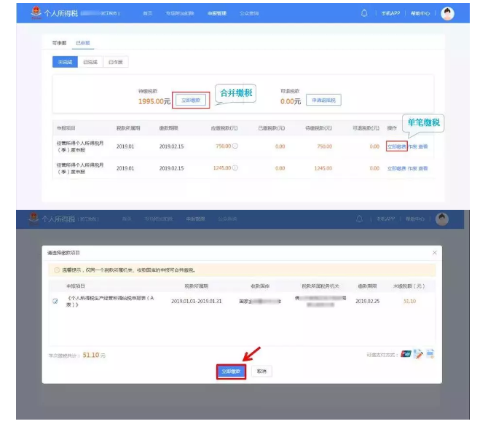Open 申报管理 in the top navigation
The height and width of the screenshot is (432, 504).
pyautogui.click(x=216, y=14)
